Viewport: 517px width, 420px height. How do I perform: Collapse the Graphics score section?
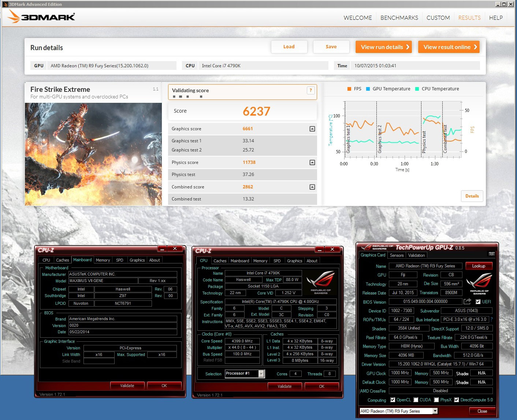coord(312,129)
